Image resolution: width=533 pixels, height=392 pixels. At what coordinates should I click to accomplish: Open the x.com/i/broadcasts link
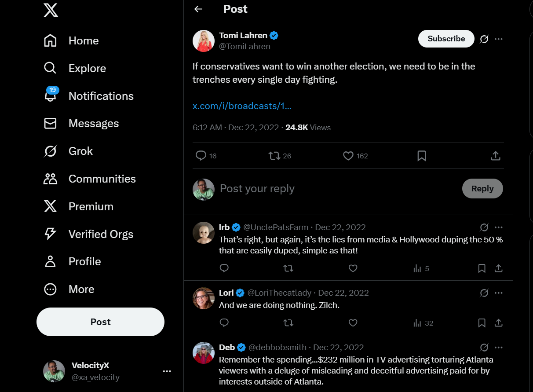(242, 106)
